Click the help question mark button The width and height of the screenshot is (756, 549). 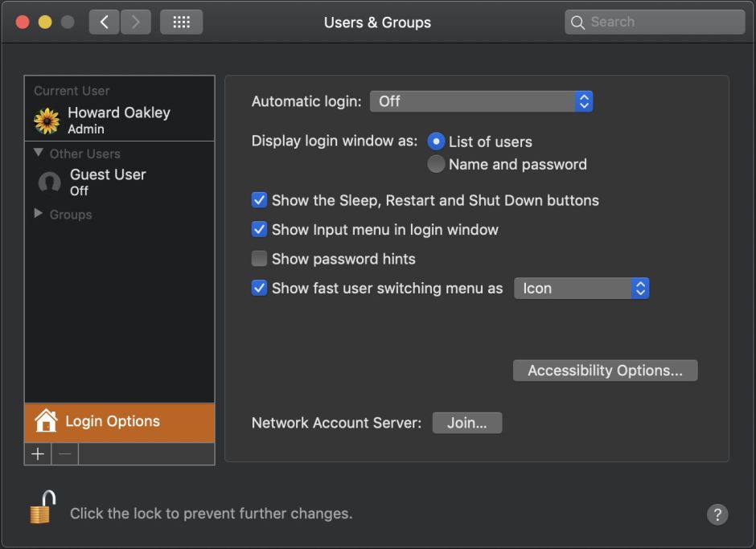pyautogui.click(x=717, y=514)
